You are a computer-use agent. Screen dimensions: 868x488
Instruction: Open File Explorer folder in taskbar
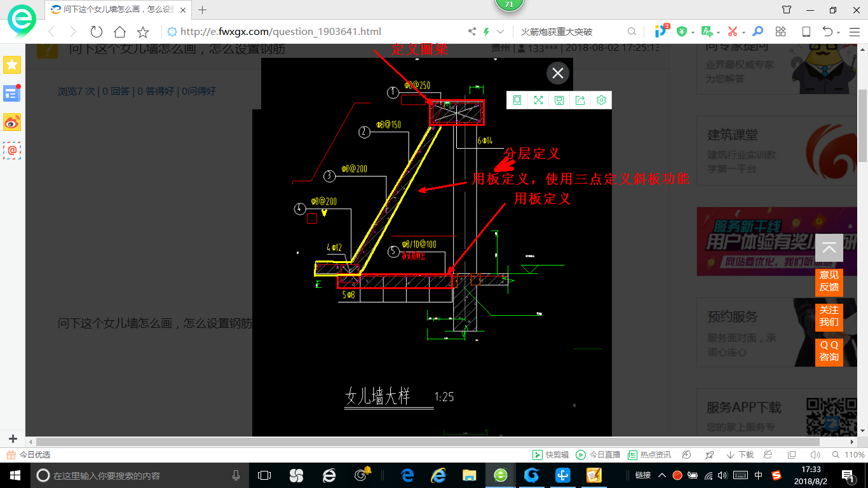coord(469,475)
